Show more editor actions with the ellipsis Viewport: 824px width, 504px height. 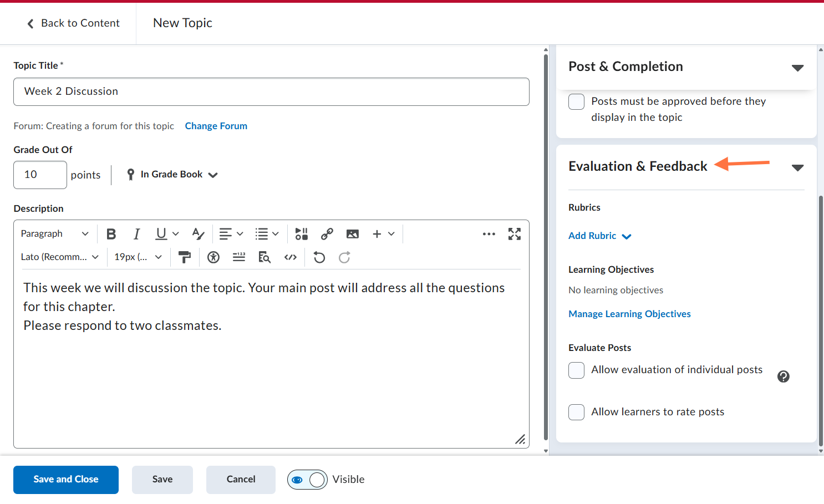(489, 234)
